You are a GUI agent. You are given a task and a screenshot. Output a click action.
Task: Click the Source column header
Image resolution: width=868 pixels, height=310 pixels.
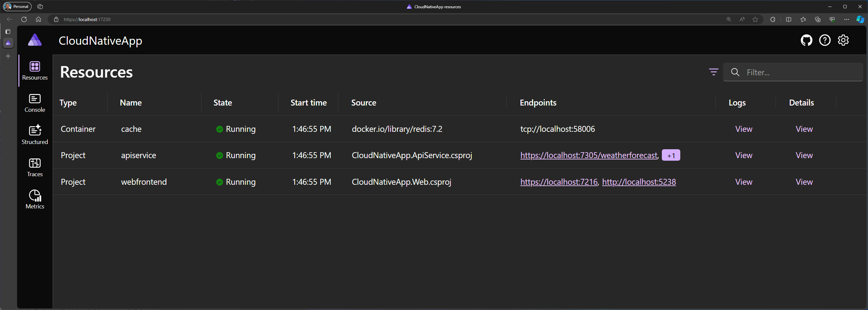click(x=364, y=103)
